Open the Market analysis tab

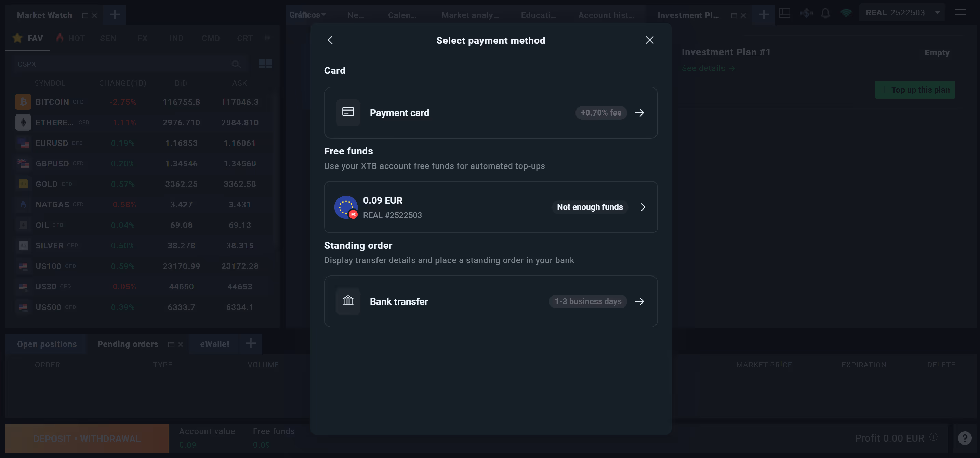470,15
